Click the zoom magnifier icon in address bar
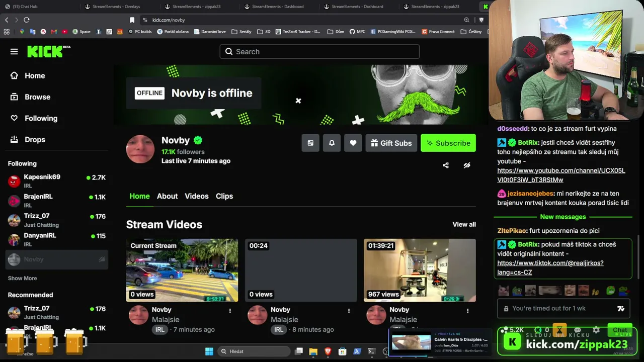 [x=467, y=20]
